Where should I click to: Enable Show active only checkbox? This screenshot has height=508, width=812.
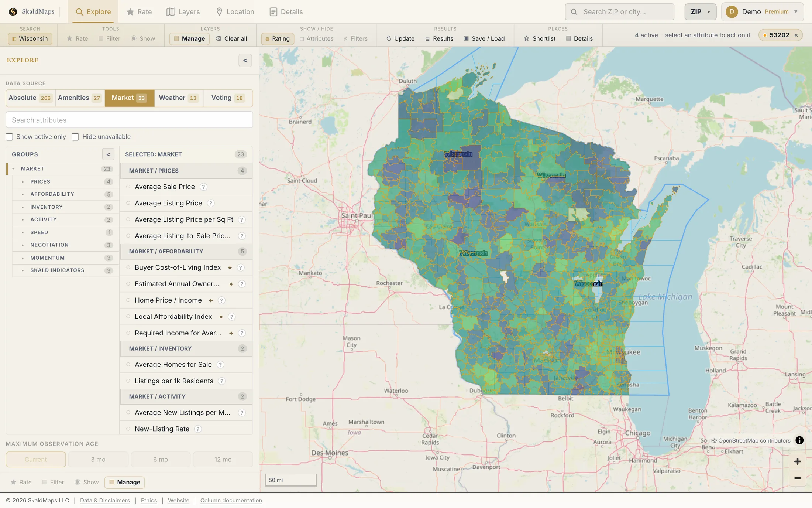pyautogui.click(x=9, y=137)
